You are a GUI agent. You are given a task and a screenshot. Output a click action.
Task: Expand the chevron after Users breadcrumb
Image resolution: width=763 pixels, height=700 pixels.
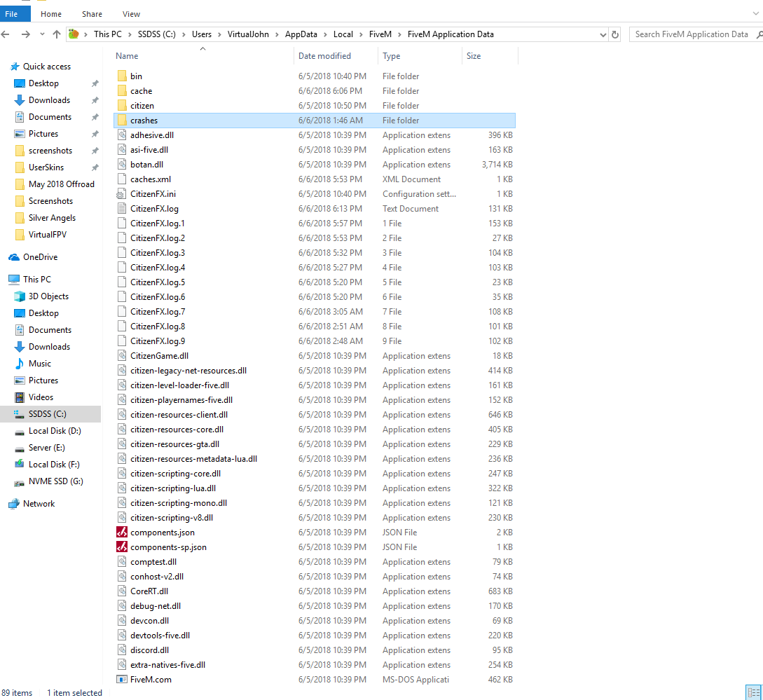[x=219, y=34]
